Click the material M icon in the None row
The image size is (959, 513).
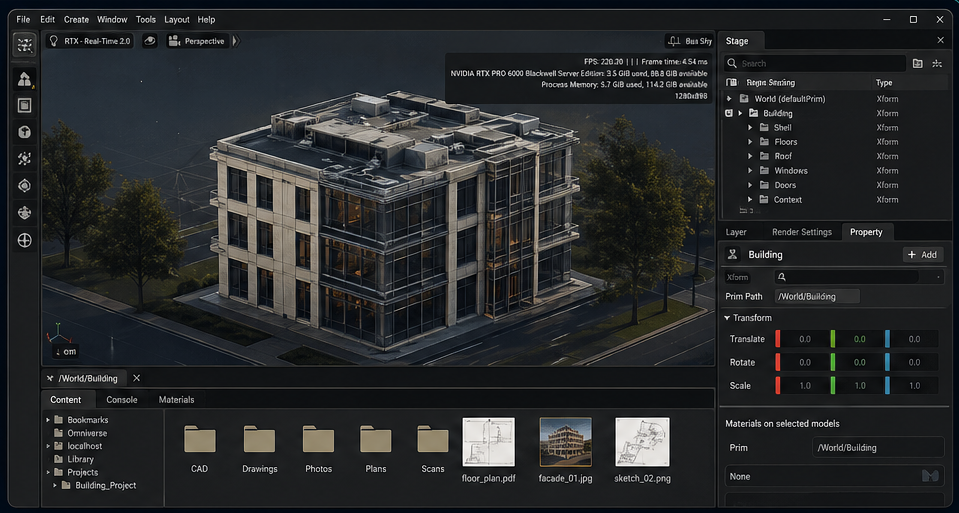click(x=930, y=476)
